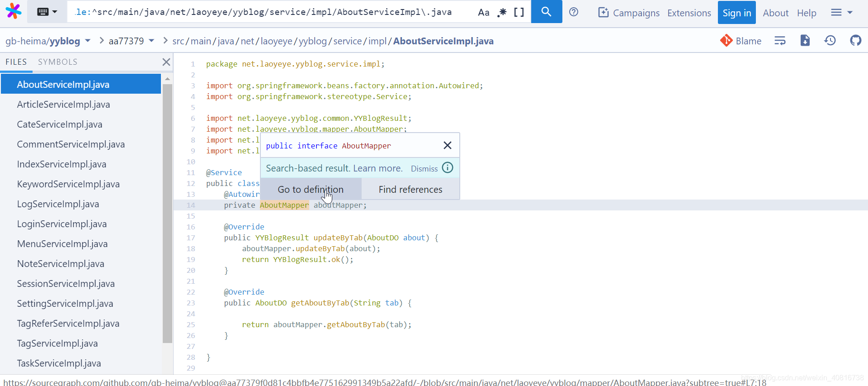Open LogServiceImpl.java in file list
Viewport: 868px width, 386px height.
tap(81, 204)
